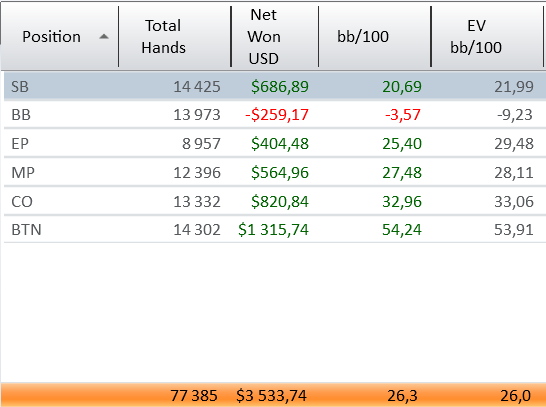Click the $3 533,74 total summary cell
This screenshot has width=546, height=407.
tap(271, 396)
